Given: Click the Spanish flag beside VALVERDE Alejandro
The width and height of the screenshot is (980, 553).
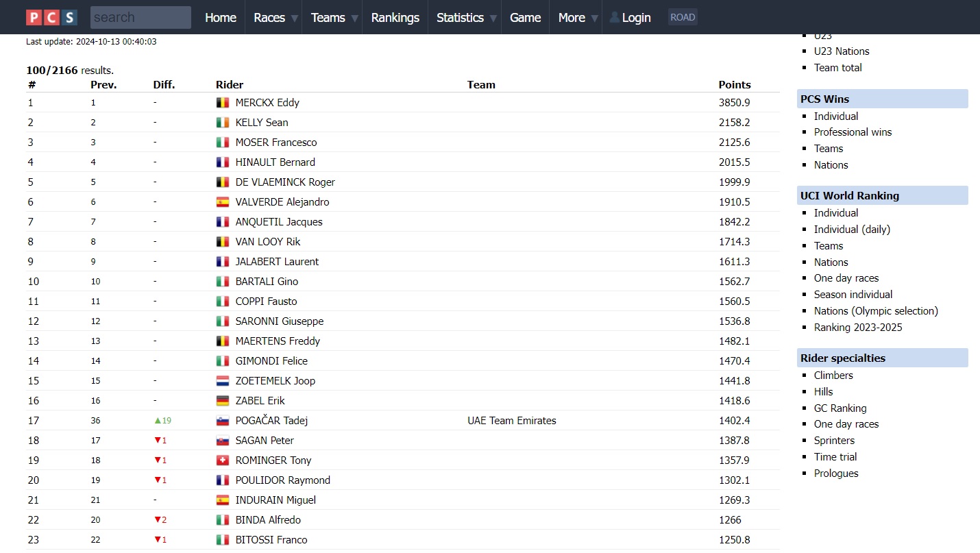Looking at the screenshot, I should [223, 202].
